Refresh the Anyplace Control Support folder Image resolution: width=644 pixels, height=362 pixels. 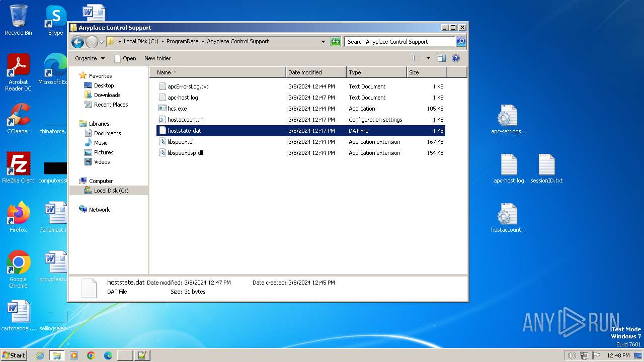point(336,42)
